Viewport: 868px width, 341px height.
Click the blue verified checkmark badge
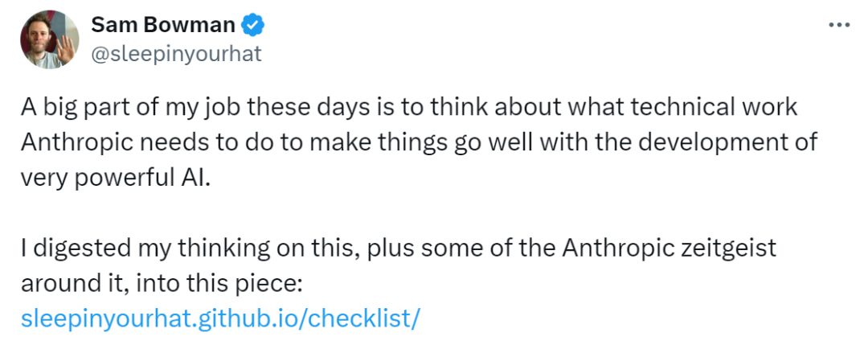tap(255, 26)
